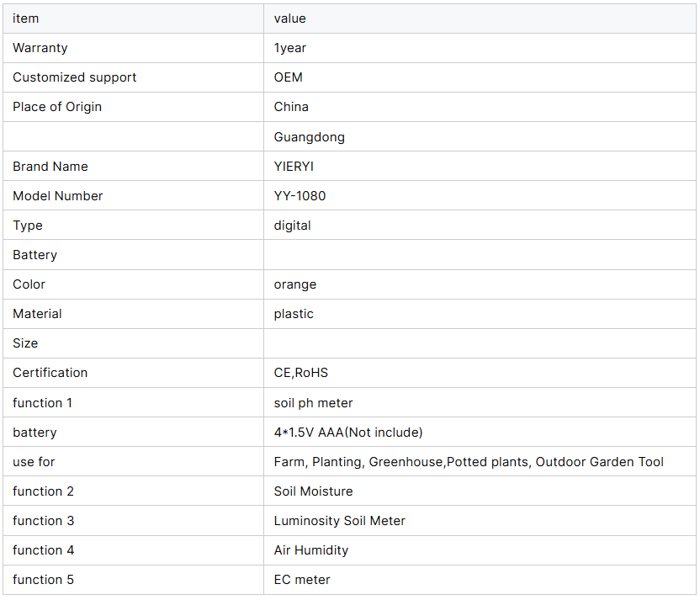The image size is (700, 600).
Task: Click the brand name 'YIERYI'
Action: click(294, 167)
